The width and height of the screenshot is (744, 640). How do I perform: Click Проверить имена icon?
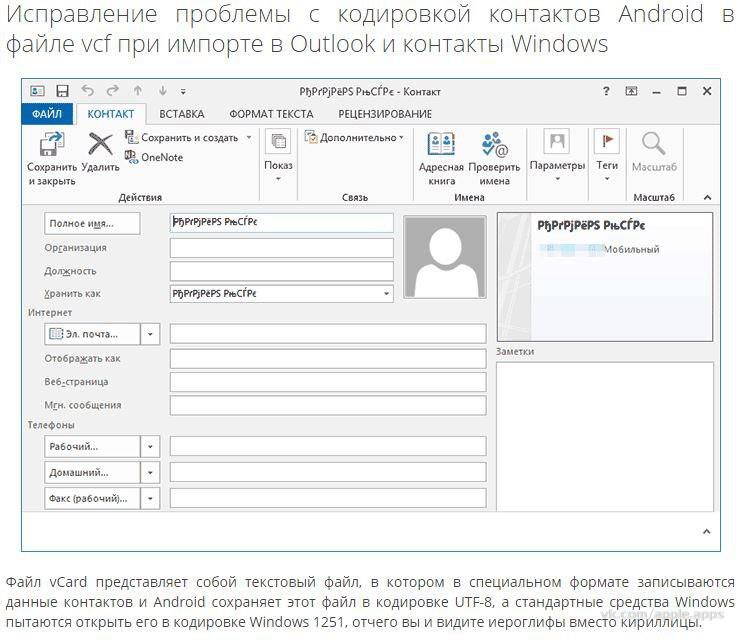coord(494,144)
